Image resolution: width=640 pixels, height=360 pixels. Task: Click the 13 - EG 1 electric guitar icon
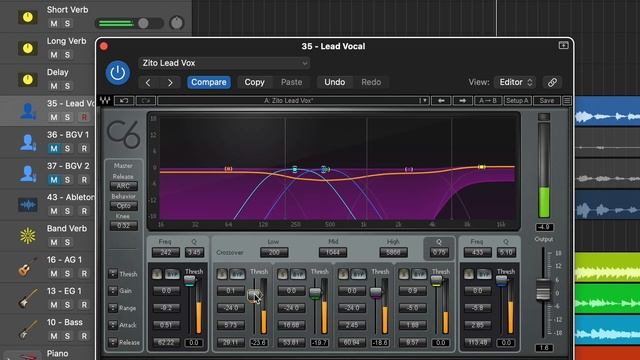pyautogui.click(x=28, y=298)
